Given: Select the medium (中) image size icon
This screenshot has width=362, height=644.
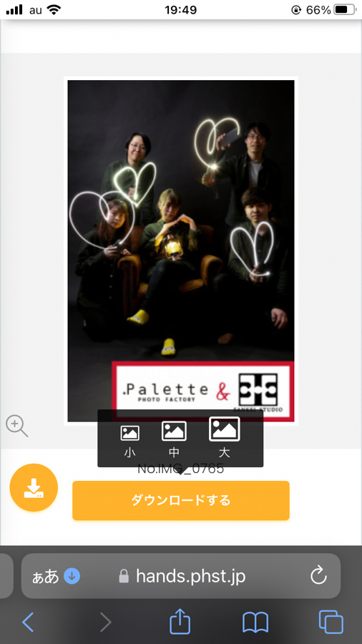Looking at the screenshot, I should pos(174,431).
